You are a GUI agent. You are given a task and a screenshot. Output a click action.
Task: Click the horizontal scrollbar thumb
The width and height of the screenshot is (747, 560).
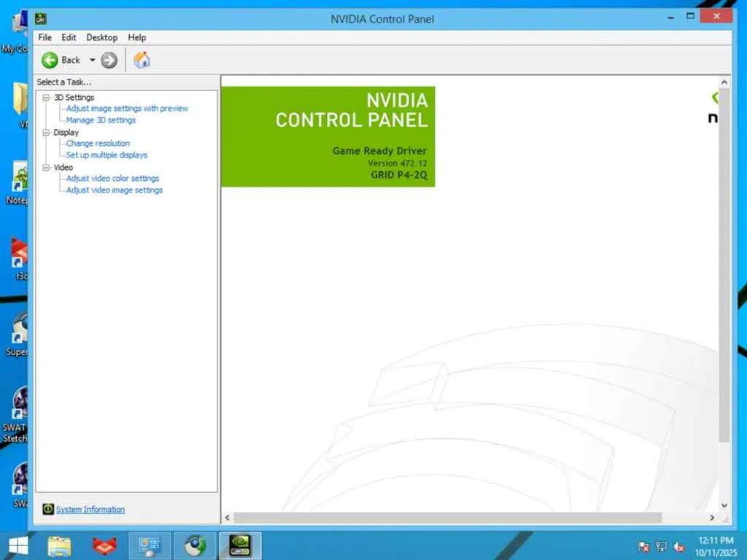(x=447, y=518)
